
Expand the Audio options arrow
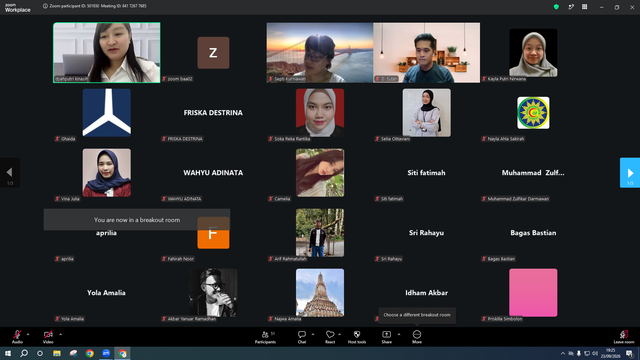(28, 334)
